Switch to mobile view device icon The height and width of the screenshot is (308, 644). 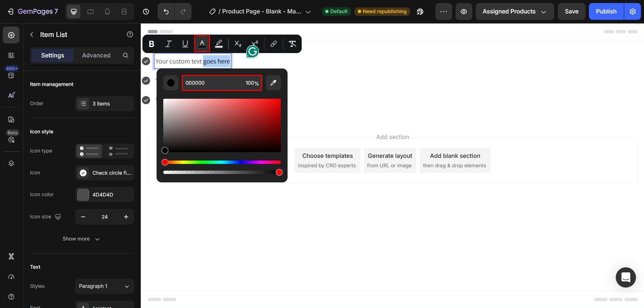[x=107, y=11]
